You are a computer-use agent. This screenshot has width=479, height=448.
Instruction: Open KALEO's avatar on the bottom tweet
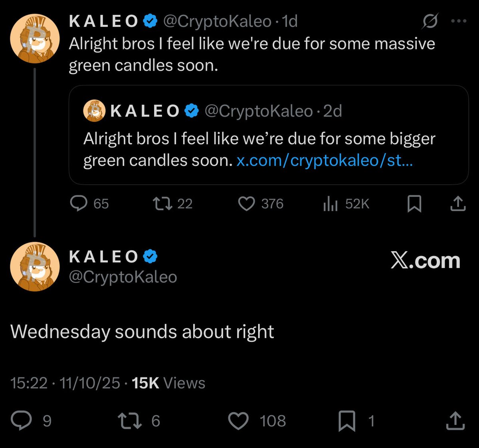[35, 266]
